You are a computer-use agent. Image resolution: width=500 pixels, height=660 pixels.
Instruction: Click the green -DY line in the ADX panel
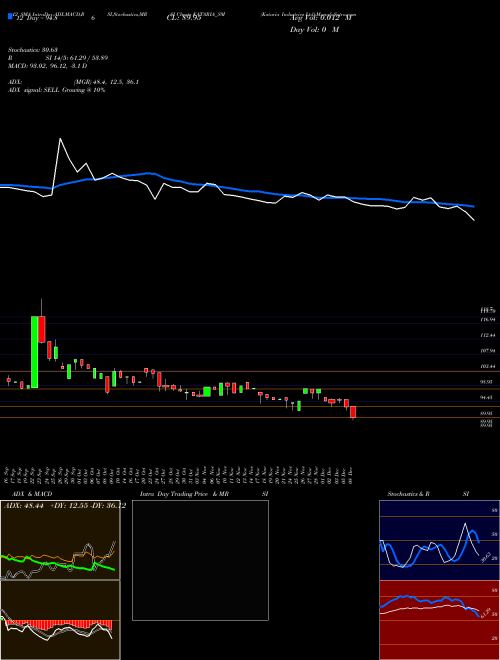[x=59, y=565]
